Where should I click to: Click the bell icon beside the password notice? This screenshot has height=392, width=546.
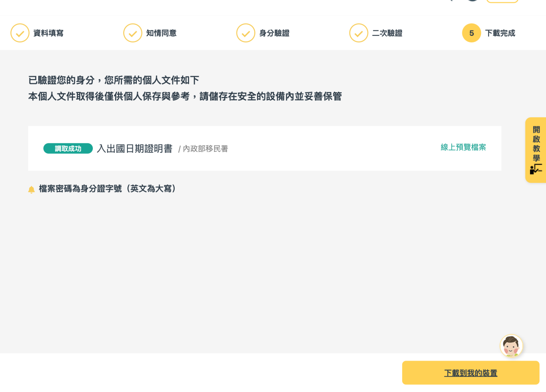coord(31,190)
